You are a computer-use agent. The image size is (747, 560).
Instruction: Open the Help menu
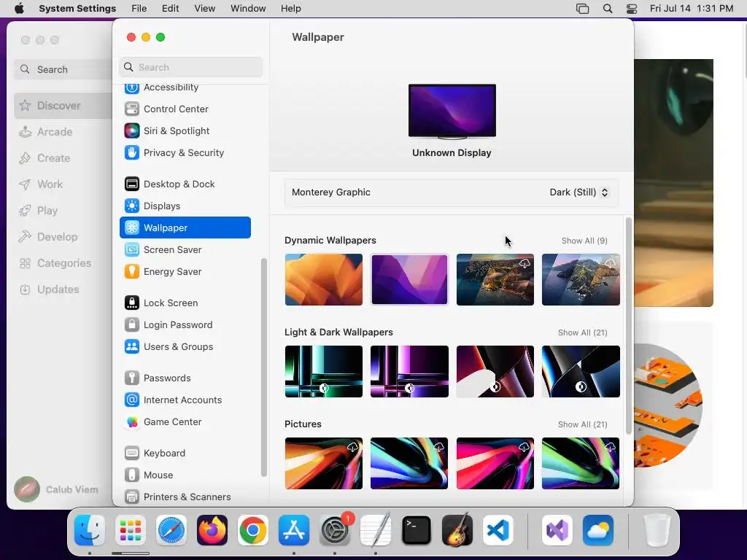click(x=290, y=9)
